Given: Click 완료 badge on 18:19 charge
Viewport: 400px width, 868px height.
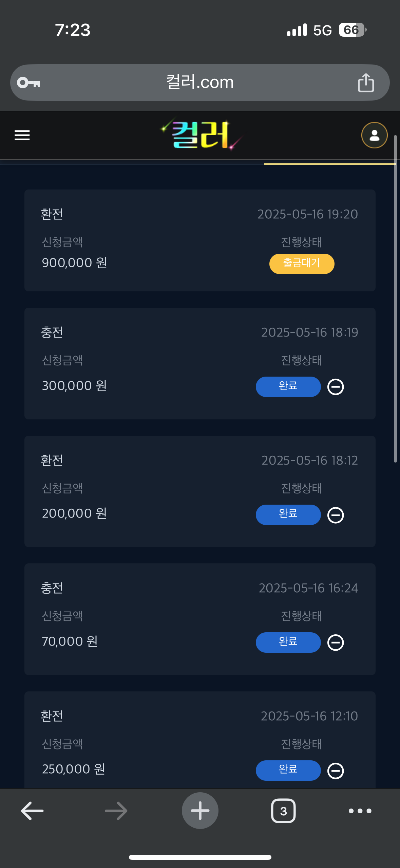Looking at the screenshot, I should click(x=288, y=386).
